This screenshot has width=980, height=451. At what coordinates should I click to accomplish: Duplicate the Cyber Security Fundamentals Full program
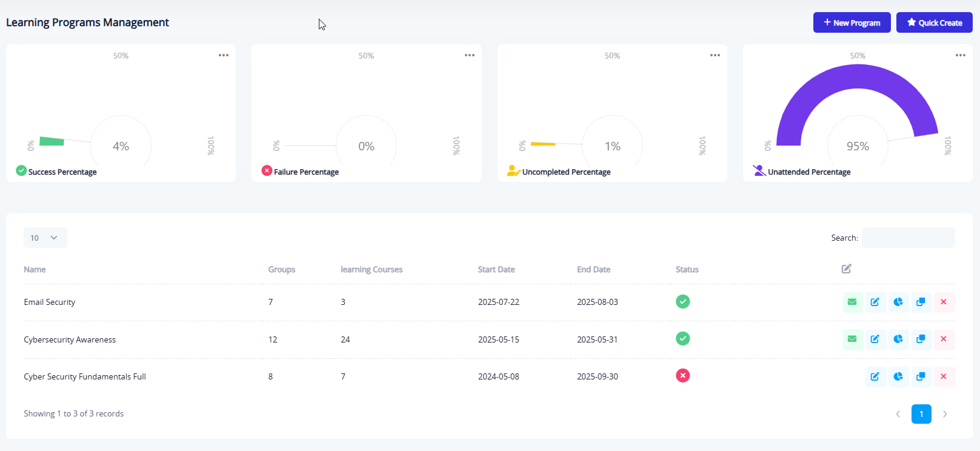921,376
